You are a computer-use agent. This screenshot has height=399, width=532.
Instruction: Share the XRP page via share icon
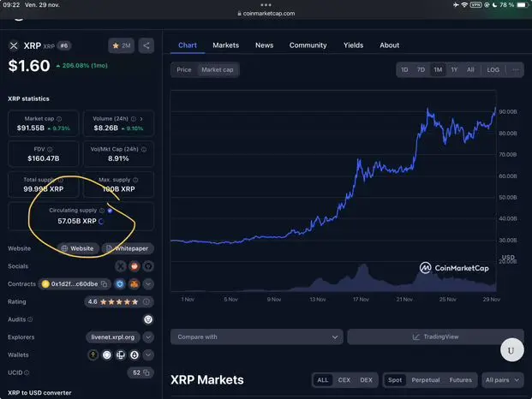146,45
